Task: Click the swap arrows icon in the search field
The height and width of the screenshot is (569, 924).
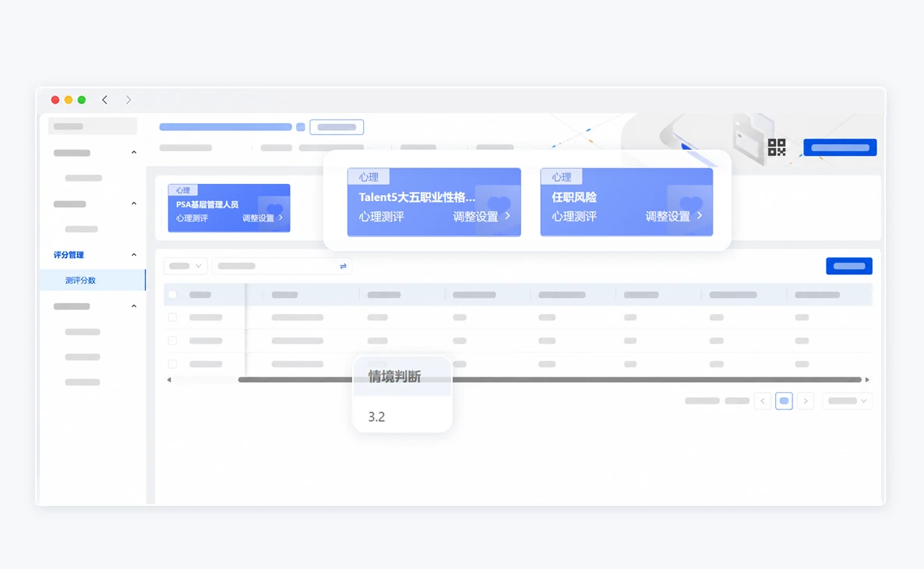Action: point(343,267)
